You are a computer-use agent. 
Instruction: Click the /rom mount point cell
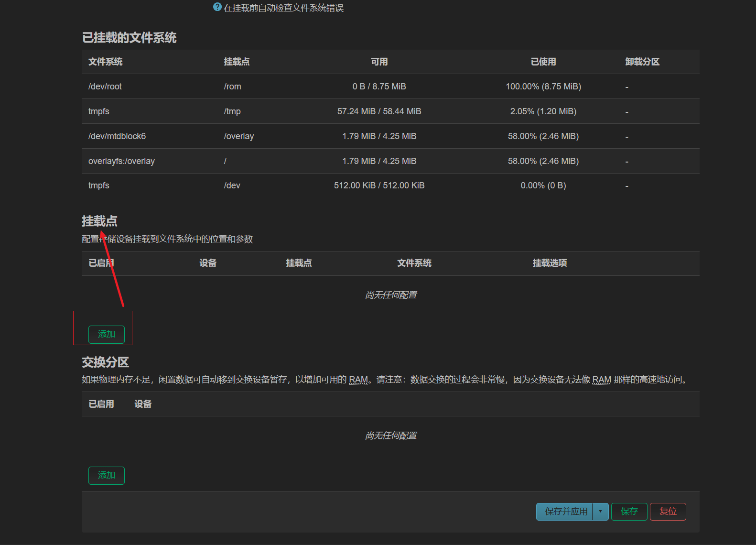pos(232,87)
